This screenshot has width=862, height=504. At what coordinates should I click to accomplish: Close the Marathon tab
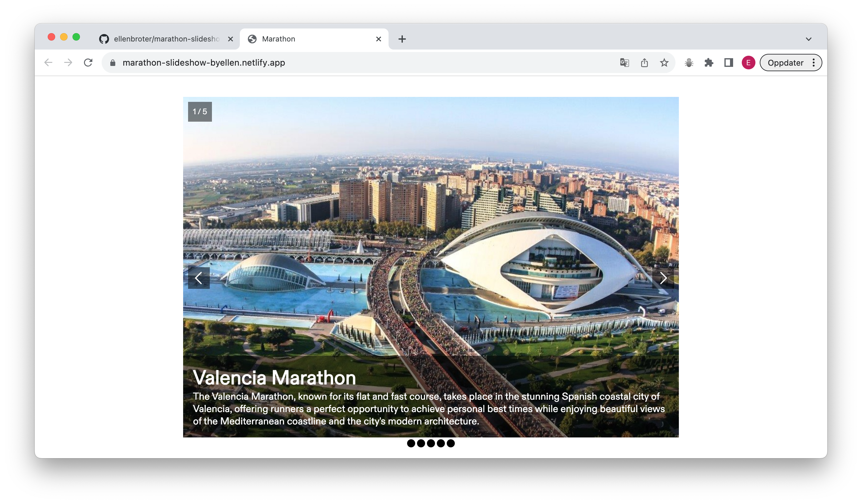[379, 39]
